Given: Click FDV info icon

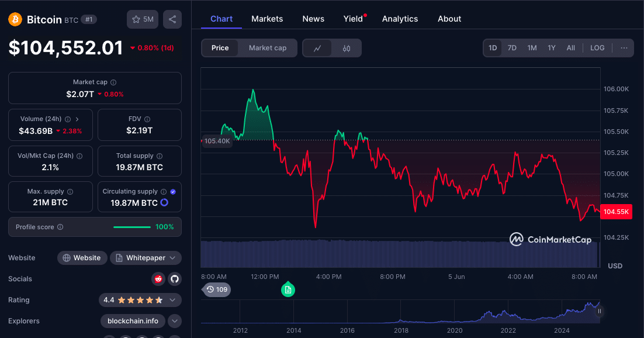Looking at the screenshot, I should [147, 119].
